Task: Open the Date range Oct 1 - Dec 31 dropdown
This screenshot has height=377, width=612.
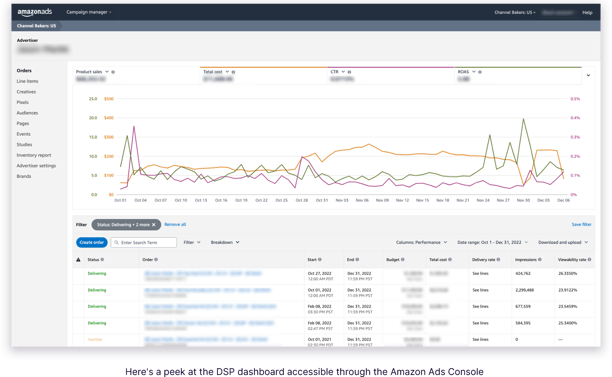Action: coord(493,242)
